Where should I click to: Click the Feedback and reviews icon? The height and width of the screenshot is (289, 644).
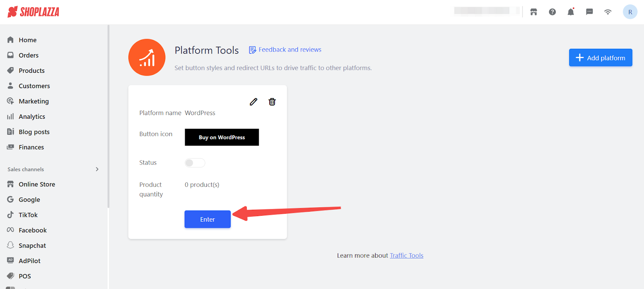click(x=252, y=50)
